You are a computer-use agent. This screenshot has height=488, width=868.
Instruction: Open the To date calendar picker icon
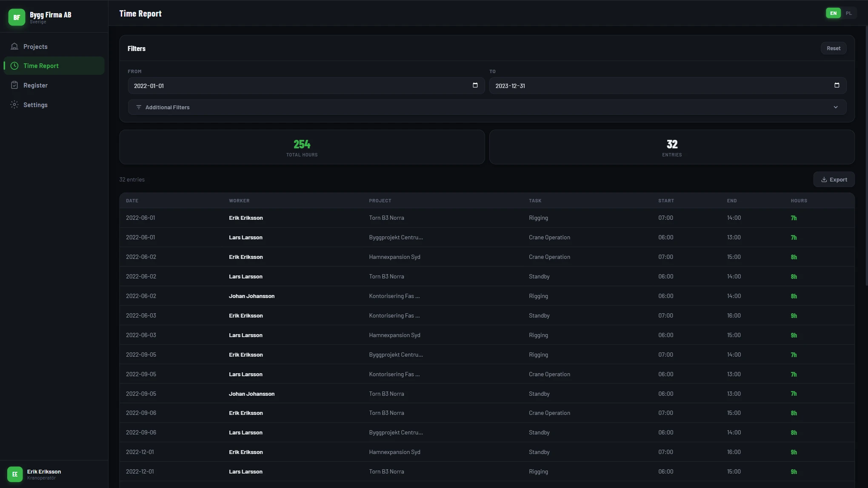[837, 85]
